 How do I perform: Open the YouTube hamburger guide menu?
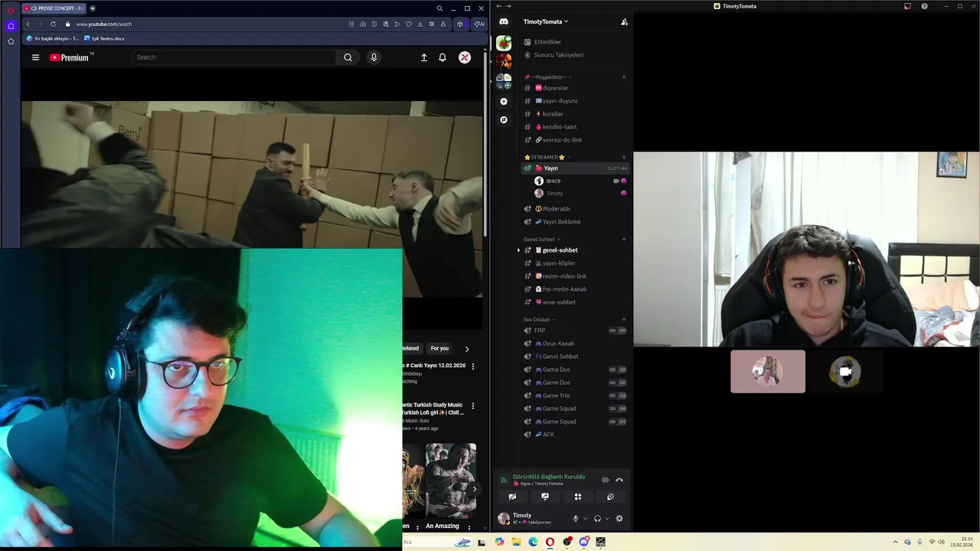coord(35,57)
